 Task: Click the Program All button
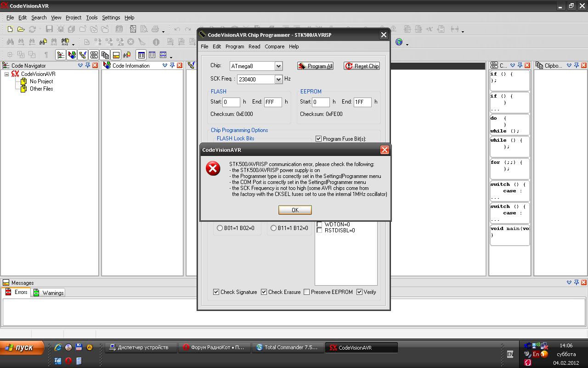(315, 66)
